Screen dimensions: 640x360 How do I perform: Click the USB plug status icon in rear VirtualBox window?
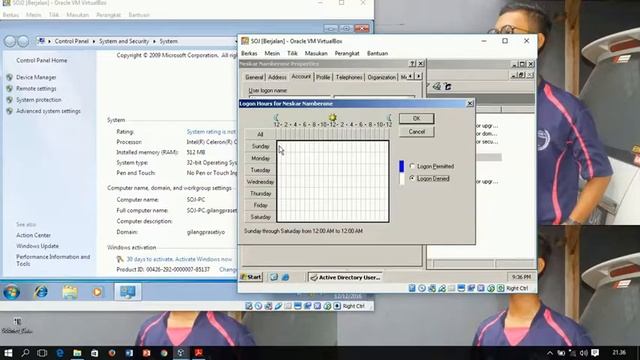(x=278, y=306)
